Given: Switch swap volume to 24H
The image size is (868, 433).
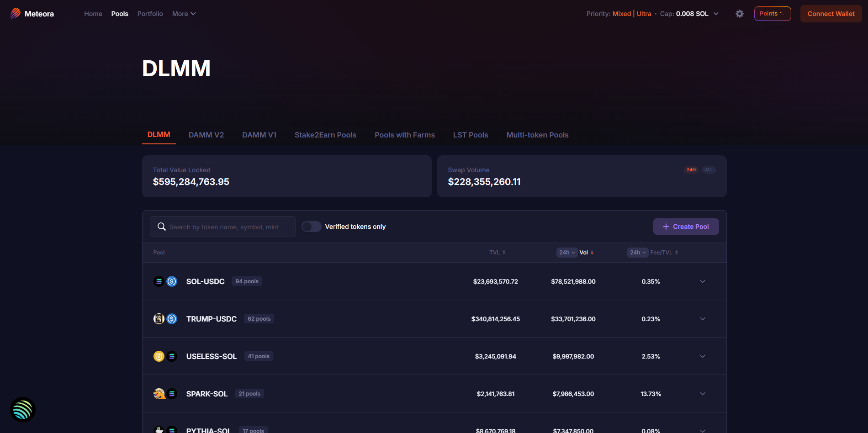Looking at the screenshot, I should 691,170.
